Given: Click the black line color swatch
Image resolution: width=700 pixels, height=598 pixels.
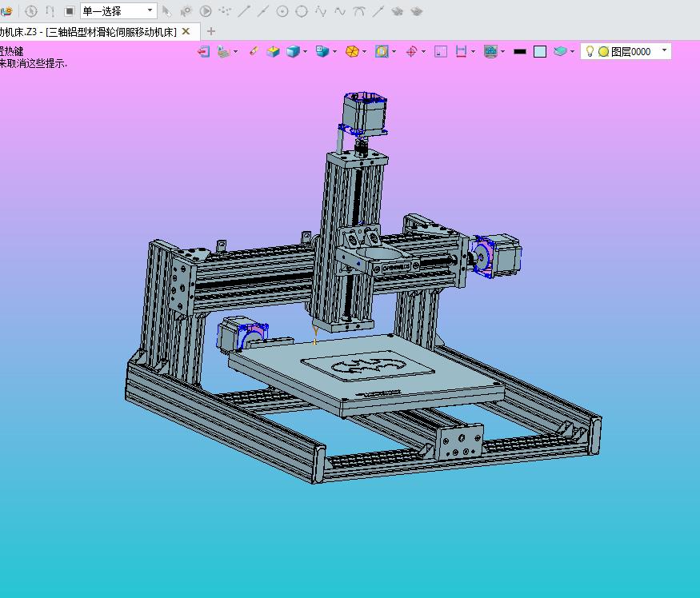Looking at the screenshot, I should (520, 51).
